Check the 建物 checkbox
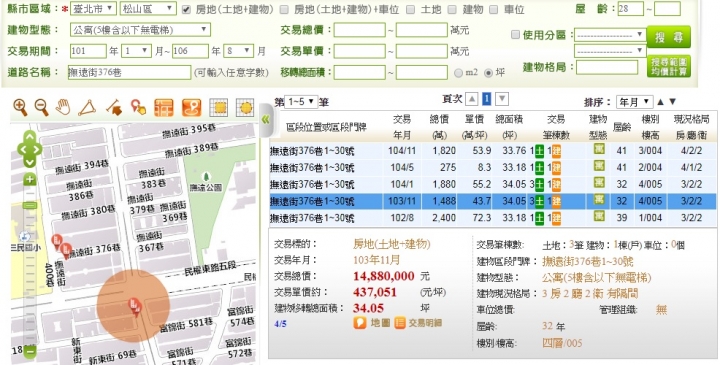720x365 pixels. pyautogui.click(x=452, y=10)
